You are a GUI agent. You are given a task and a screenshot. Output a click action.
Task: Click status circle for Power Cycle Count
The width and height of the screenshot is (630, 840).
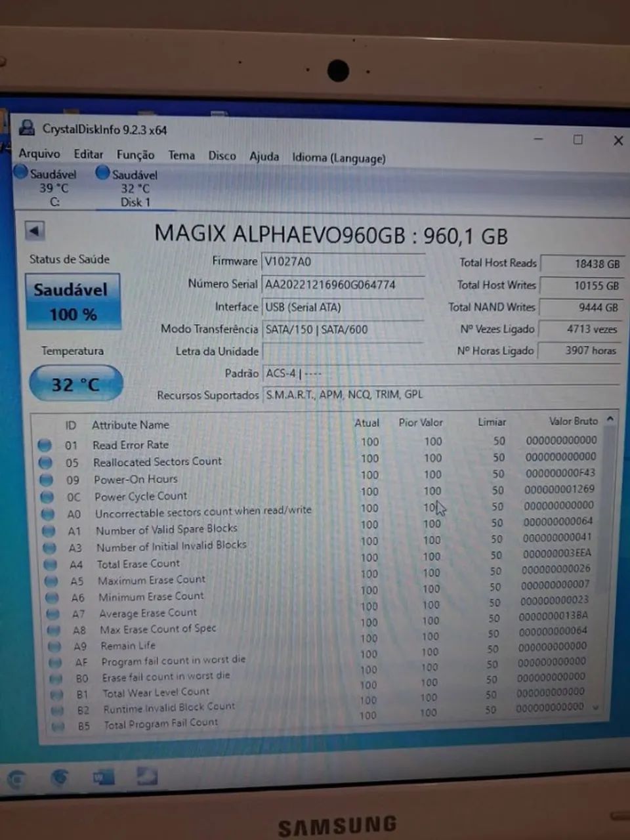47,497
